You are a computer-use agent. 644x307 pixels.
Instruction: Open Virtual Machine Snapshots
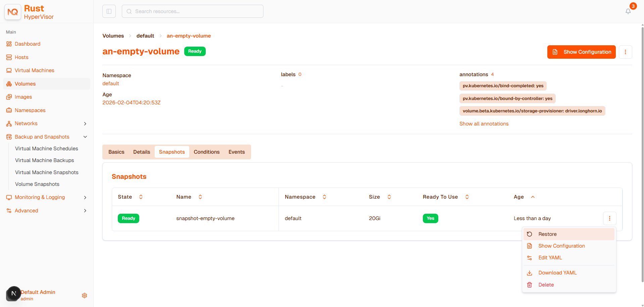point(47,172)
